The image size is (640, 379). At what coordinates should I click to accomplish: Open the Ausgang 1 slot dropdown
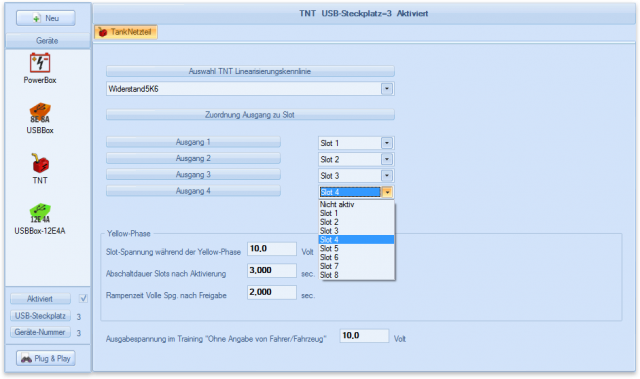tap(387, 143)
